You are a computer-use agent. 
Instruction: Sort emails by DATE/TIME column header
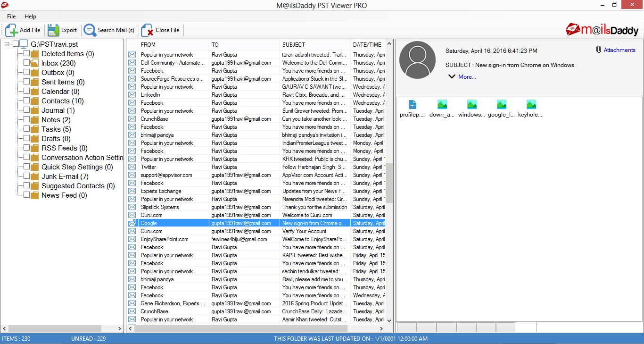368,45
